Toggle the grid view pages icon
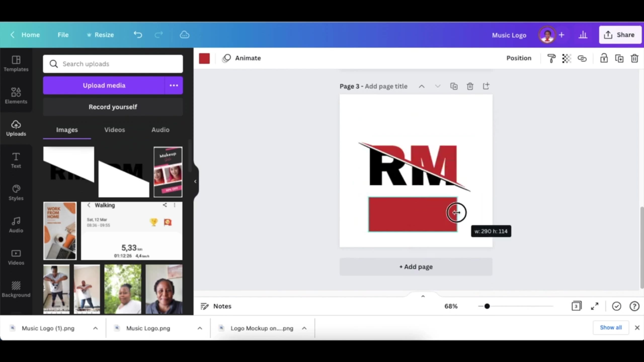 click(x=576, y=306)
